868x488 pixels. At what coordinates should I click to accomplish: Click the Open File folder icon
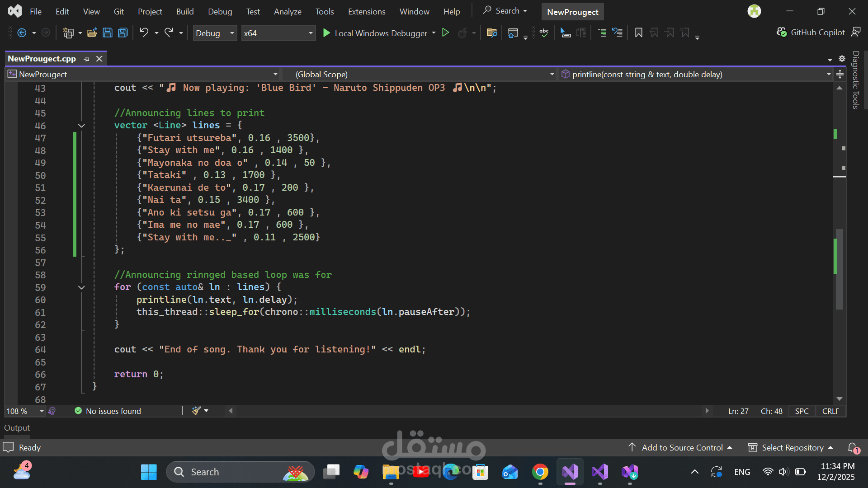92,33
